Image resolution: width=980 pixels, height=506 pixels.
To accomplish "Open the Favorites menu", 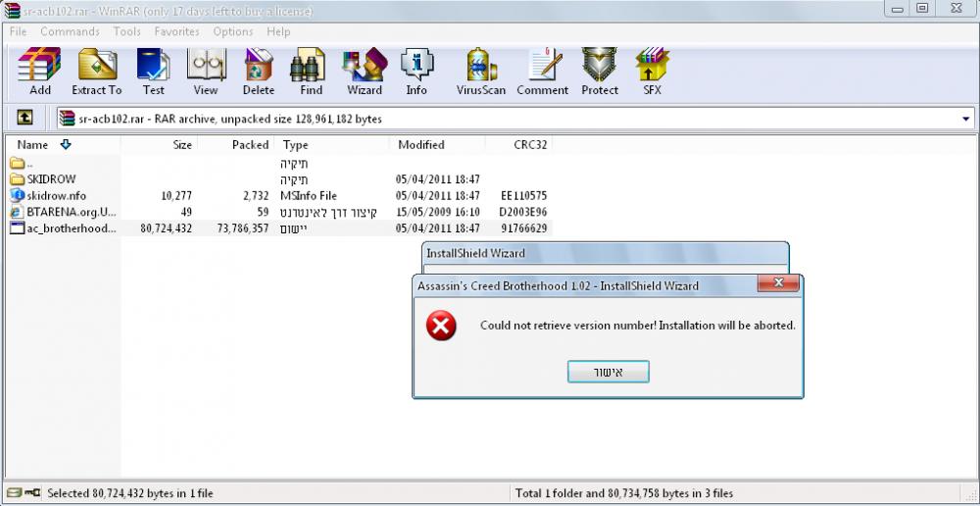I will point(176,31).
